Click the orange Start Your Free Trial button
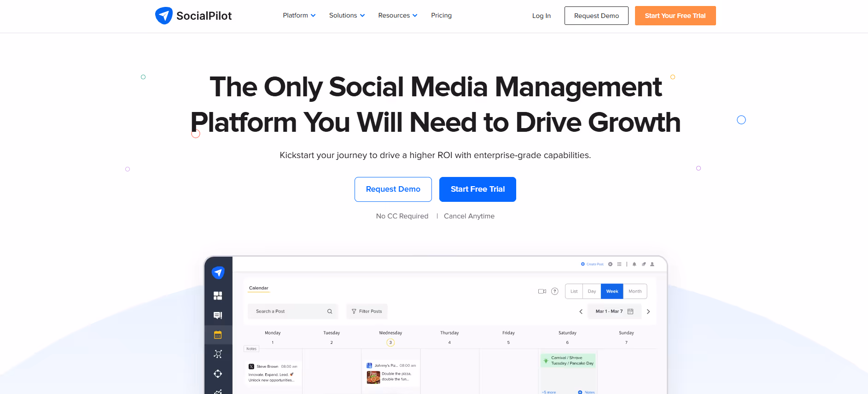 675,16
